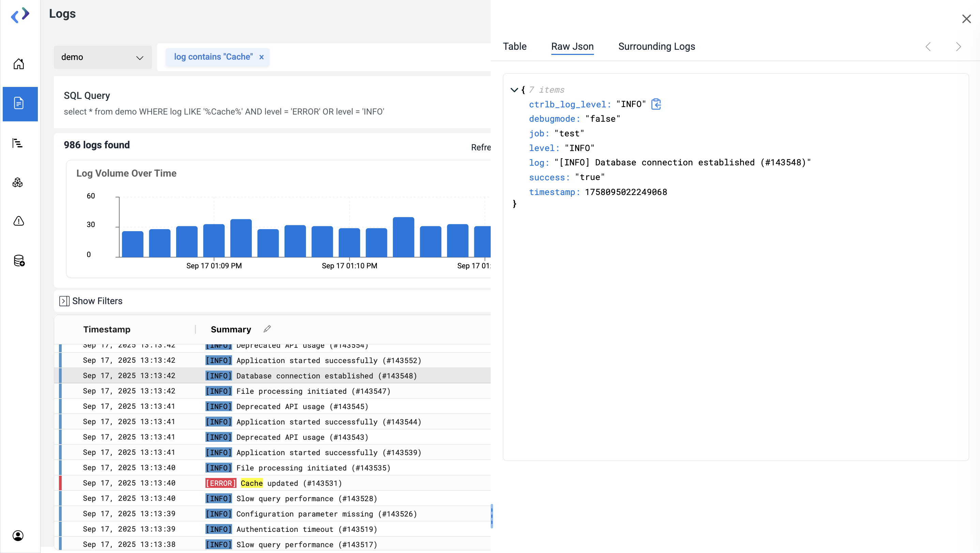Open the traces waterfall icon in sidebar
This screenshot has width=980, height=553.
click(x=17, y=143)
